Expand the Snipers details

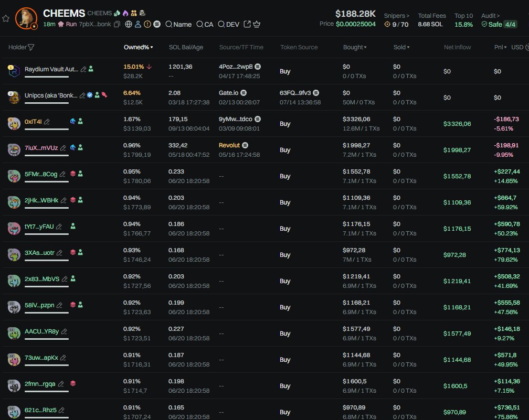396,16
